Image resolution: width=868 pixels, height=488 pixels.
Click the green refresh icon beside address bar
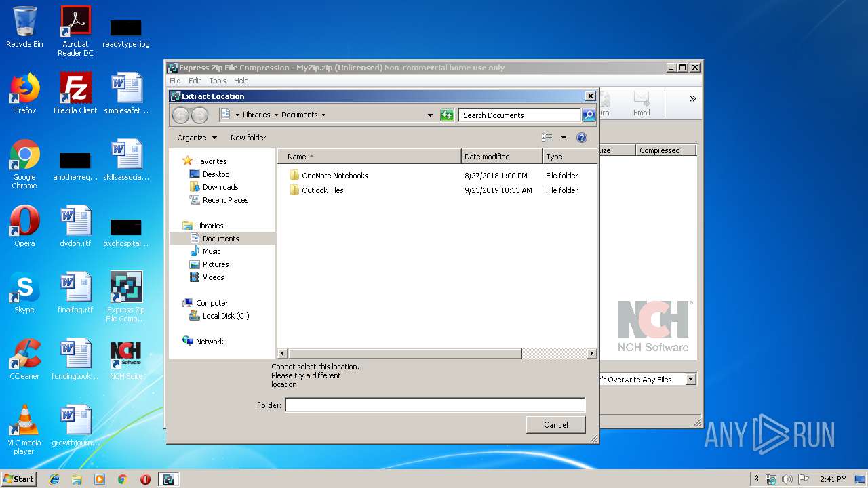click(x=447, y=115)
